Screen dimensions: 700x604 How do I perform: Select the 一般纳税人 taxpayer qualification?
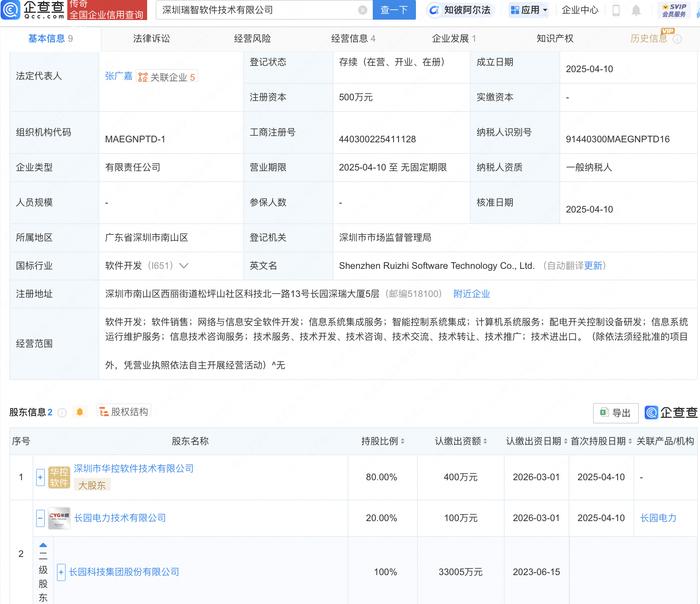[588, 167]
